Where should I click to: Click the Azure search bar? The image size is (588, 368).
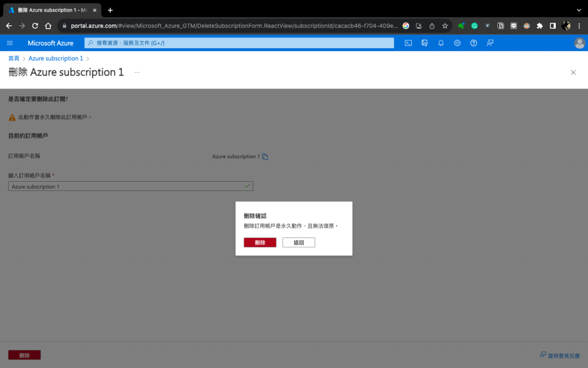coord(239,43)
